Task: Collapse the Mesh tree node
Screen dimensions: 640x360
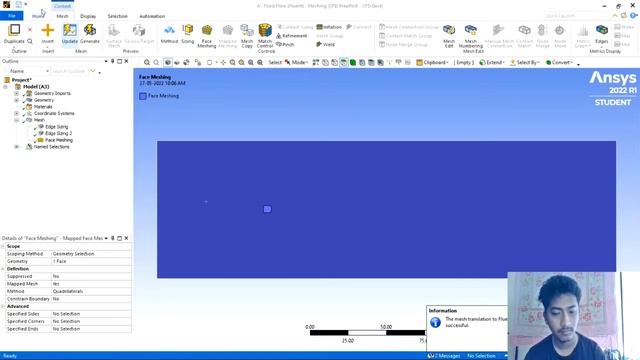Action: pyautogui.click(x=17, y=120)
